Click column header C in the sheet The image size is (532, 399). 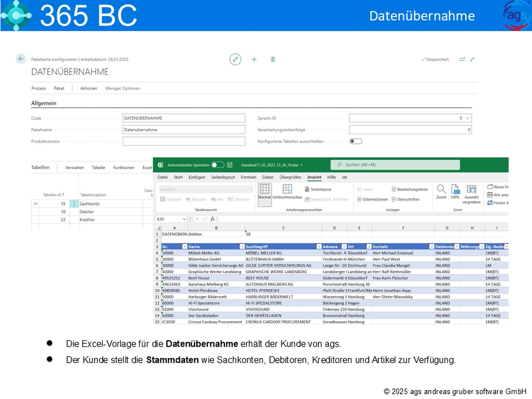click(283, 228)
